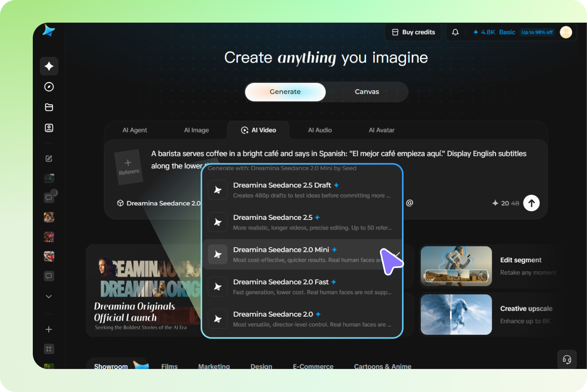Select the Cartoons & Anime category
The height and width of the screenshot is (392, 587).
382,366
